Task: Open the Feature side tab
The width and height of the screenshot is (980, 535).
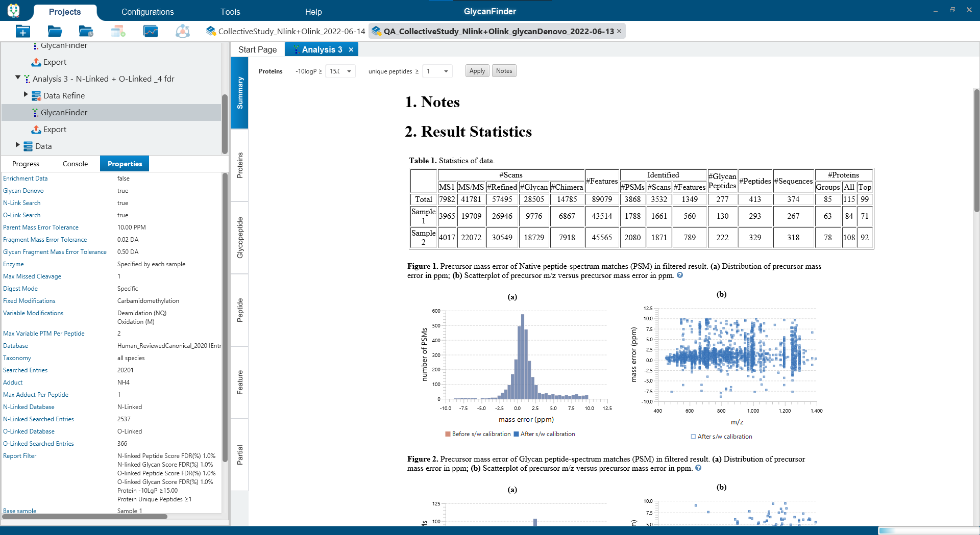Action: tap(239, 383)
